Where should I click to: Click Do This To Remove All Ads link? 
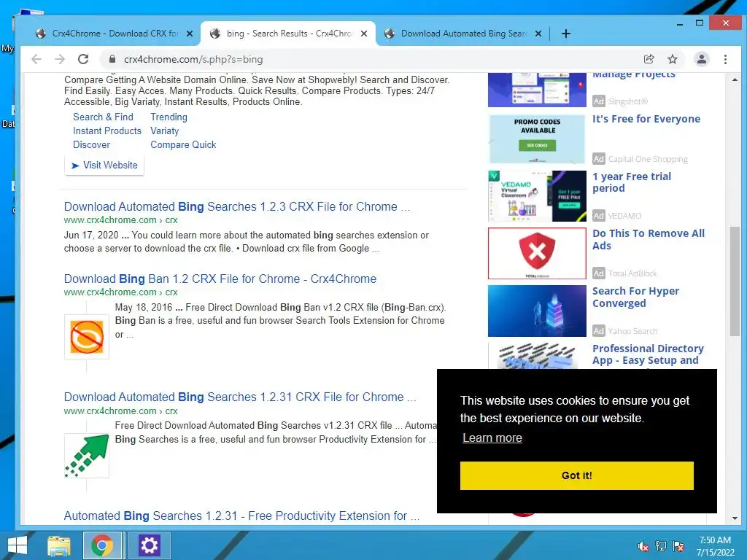click(649, 239)
